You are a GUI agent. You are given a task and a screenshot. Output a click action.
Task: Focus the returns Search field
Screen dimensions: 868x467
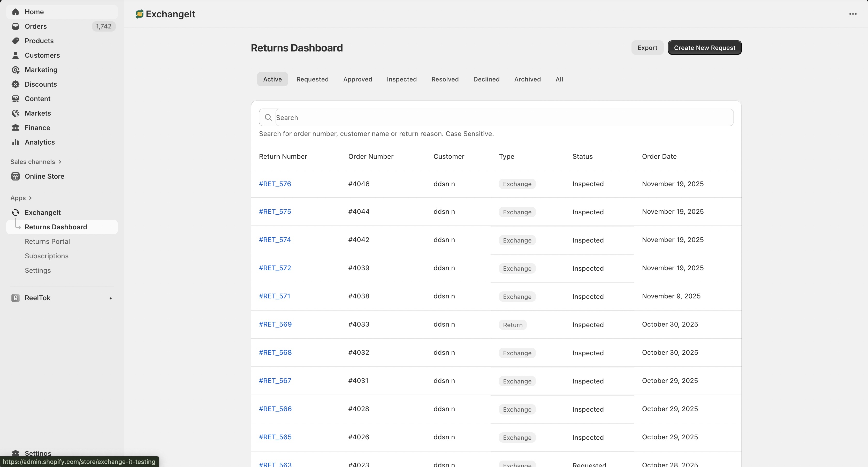click(502, 118)
